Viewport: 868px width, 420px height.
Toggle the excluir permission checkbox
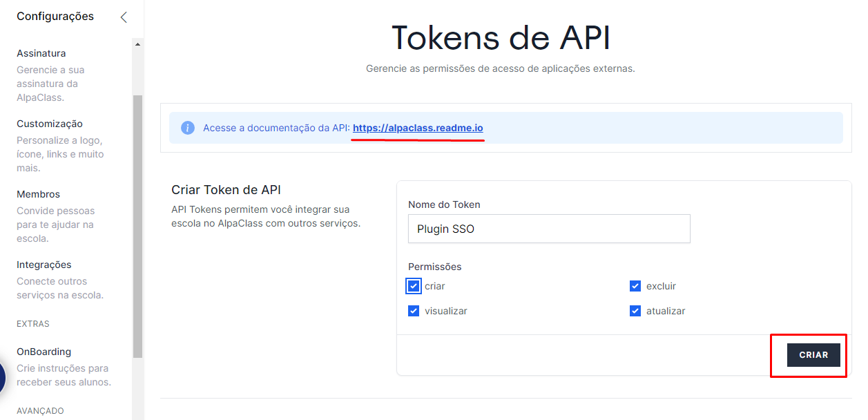tap(635, 286)
